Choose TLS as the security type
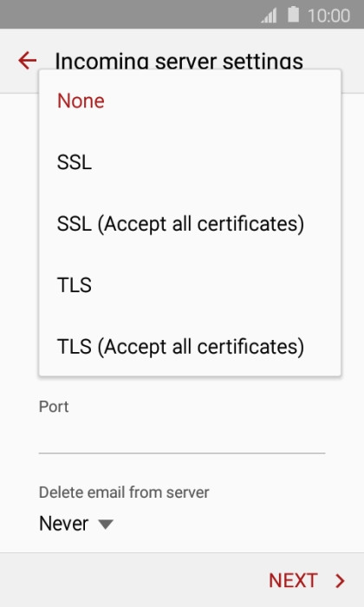This screenshot has width=364, height=607. 190,285
